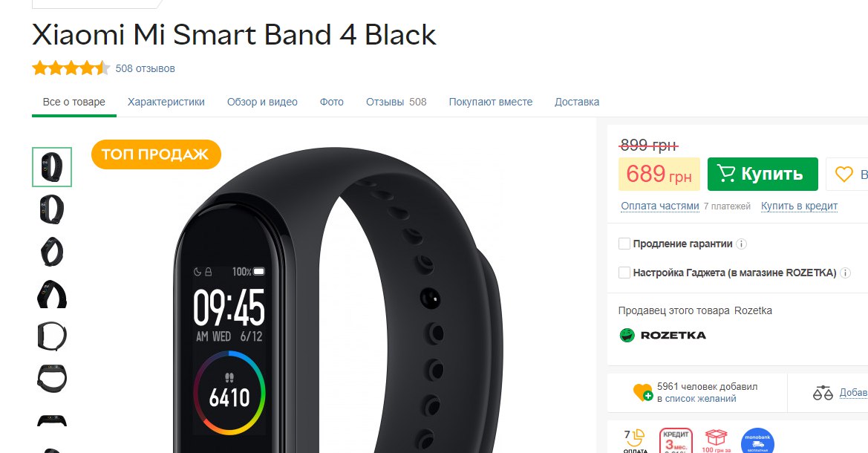The image size is (868, 453).
Task: Click the info icon next to Настройка Гаджета
Action: (845, 273)
